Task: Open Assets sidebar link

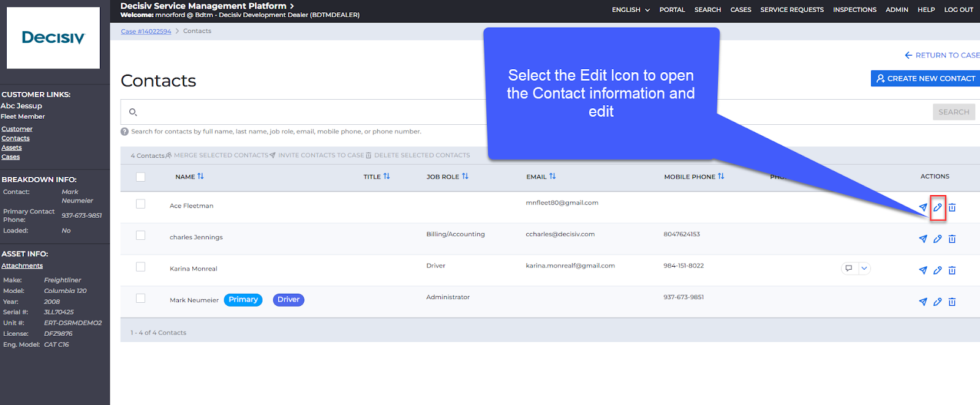Action: click(12, 147)
